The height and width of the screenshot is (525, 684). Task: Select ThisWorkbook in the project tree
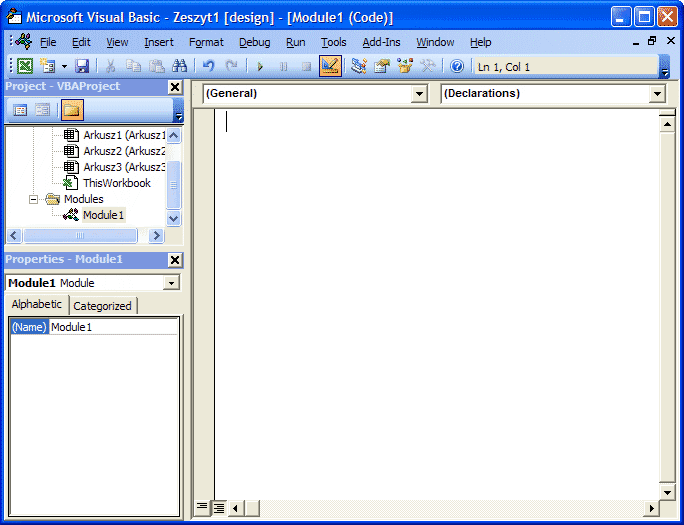(x=116, y=183)
